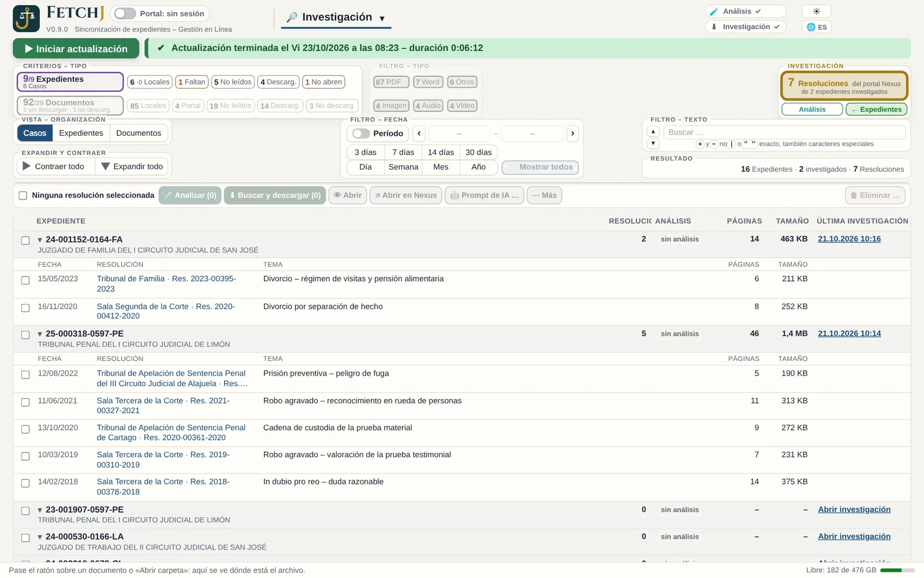Click the FetchJ scales logo icon
The image size is (924, 578).
click(27, 18)
